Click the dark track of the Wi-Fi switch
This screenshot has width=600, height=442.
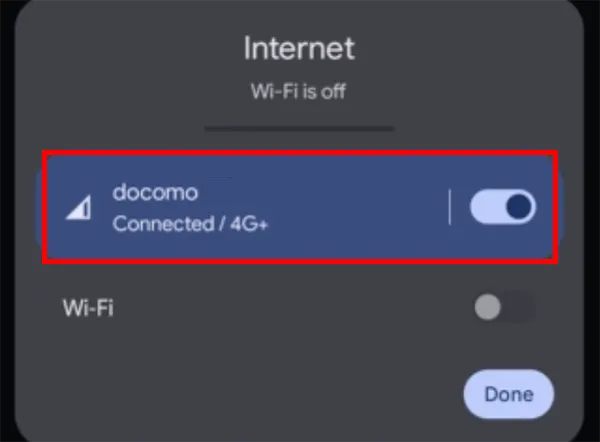(x=519, y=308)
